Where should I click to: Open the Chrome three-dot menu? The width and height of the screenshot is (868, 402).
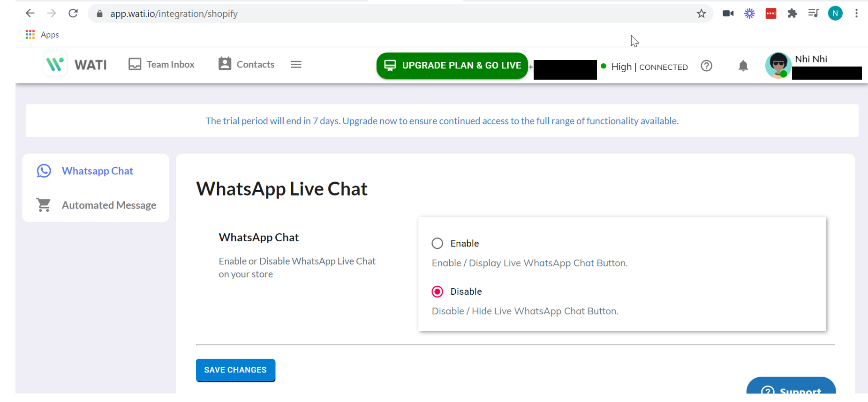[856, 13]
